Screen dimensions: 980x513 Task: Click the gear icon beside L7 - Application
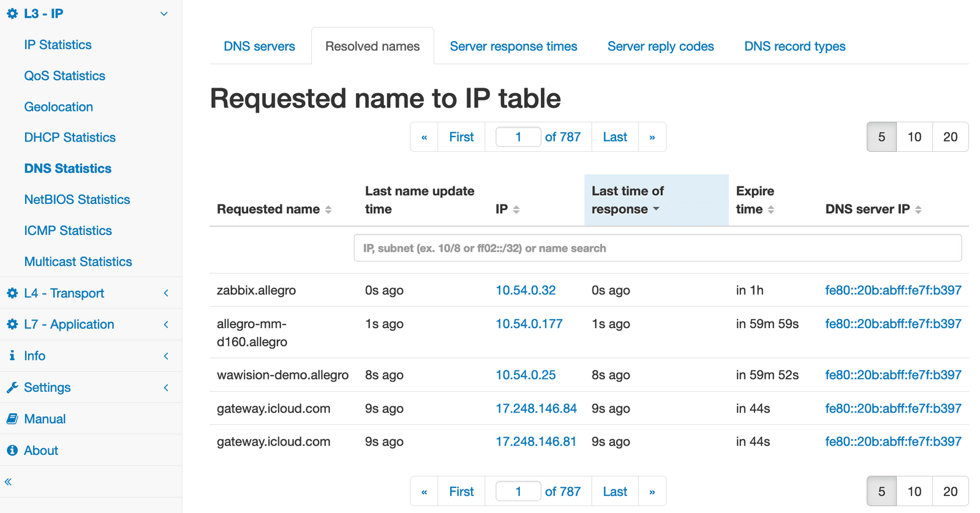(12, 324)
